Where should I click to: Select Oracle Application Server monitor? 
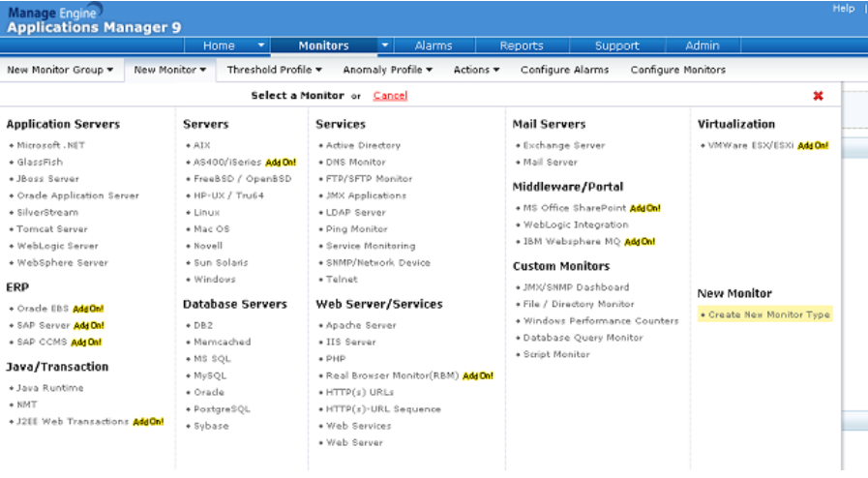coord(78,195)
